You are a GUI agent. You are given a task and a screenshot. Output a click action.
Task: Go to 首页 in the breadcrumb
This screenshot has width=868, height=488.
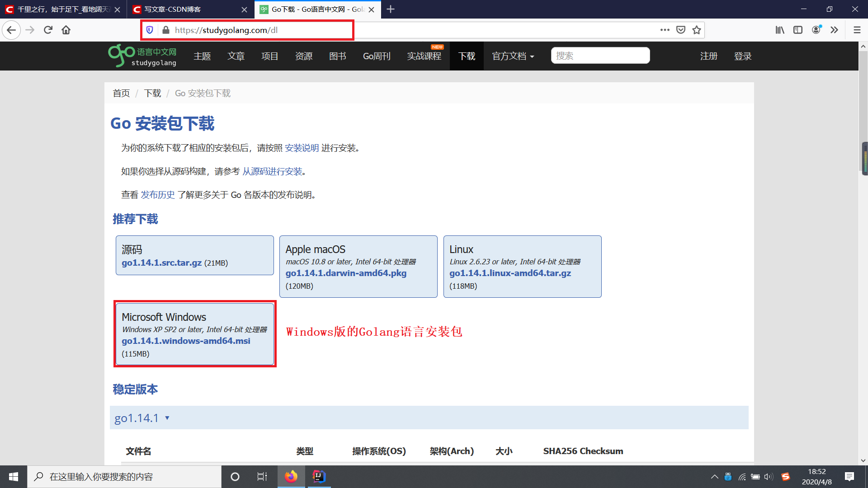click(x=121, y=93)
